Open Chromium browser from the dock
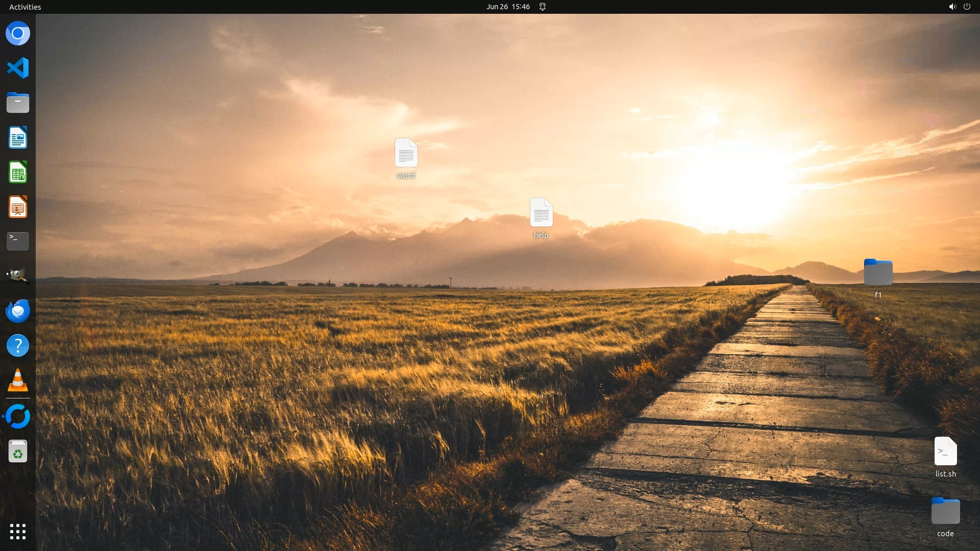 tap(18, 34)
